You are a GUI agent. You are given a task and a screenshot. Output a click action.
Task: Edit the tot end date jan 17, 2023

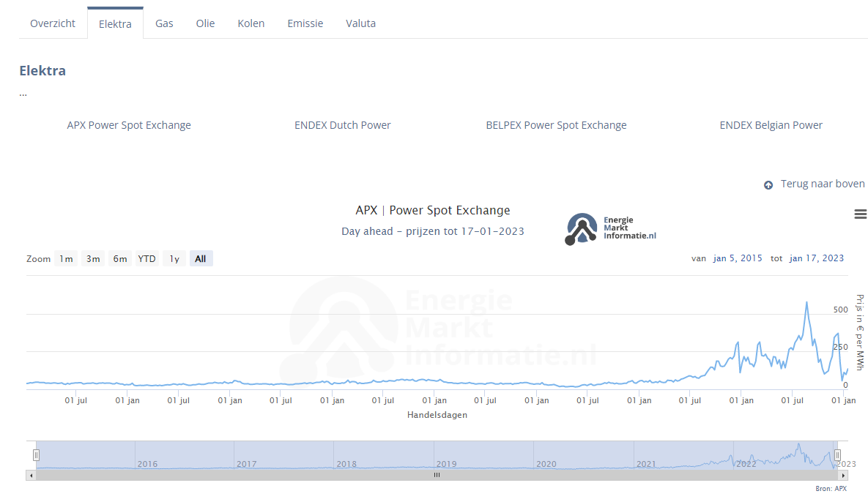(817, 258)
